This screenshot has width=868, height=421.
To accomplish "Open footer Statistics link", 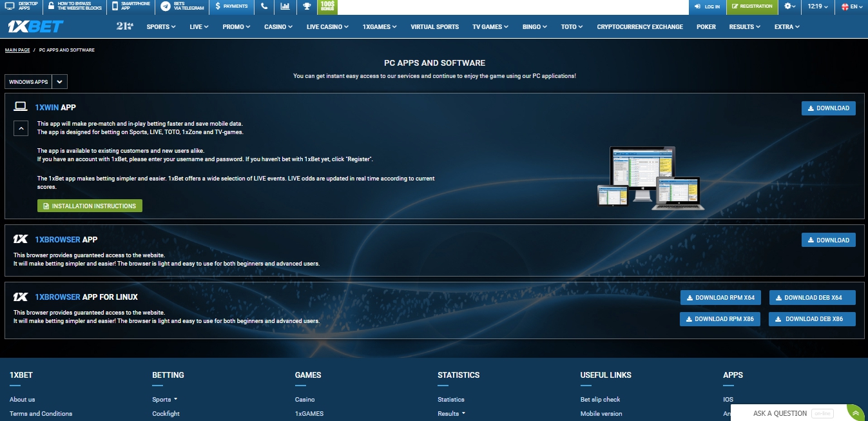I will [451, 399].
